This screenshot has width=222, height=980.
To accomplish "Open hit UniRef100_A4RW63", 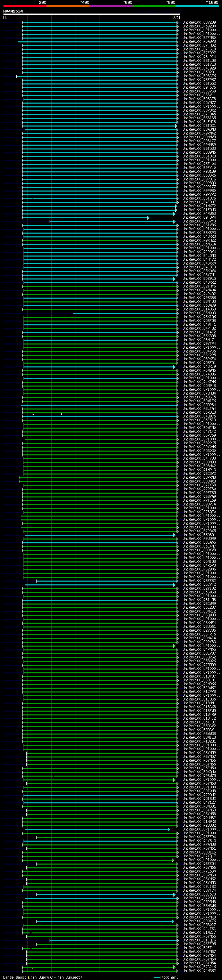I will pos(199,214).
